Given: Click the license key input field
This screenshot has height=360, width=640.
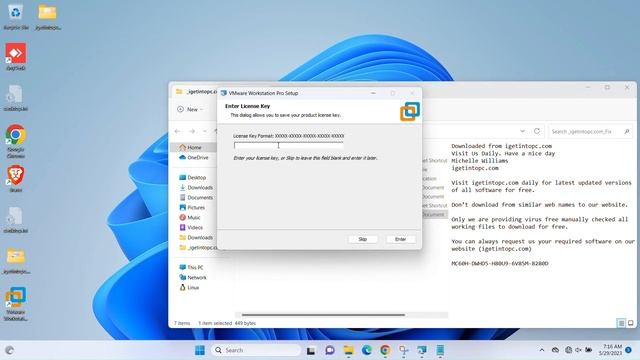Looking at the screenshot, I should 289,145.
